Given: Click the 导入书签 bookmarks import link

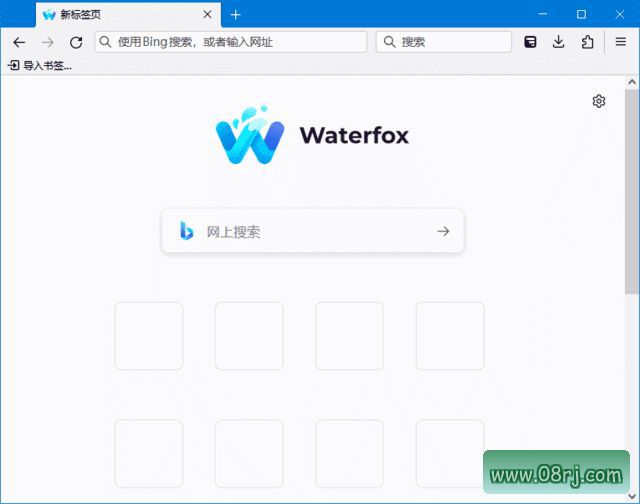Looking at the screenshot, I should [x=40, y=65].
